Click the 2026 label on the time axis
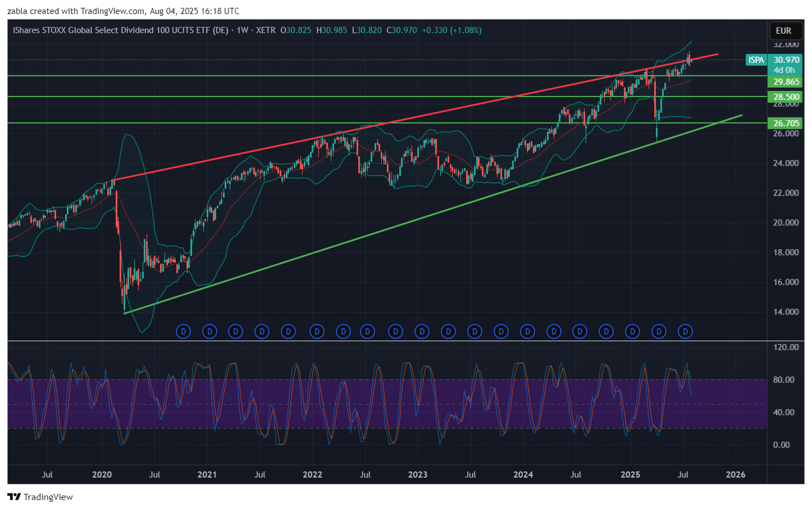The height and width of the screenshot is (509, 812). click(736, 475)
